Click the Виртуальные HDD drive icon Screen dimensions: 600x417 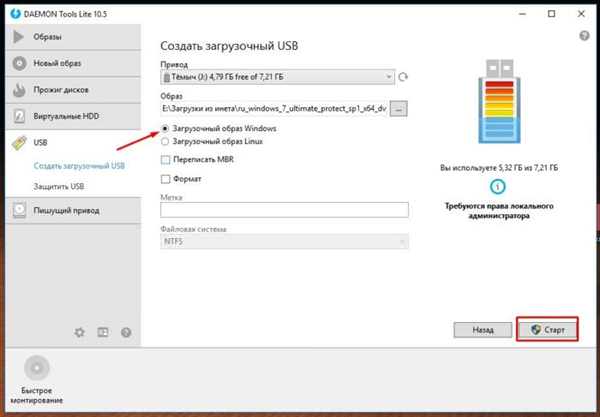(19, 116)
